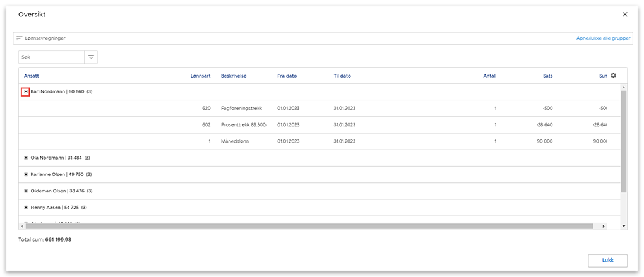Sort by the Lønnsart column header
Screen dimensions: 644x277
tap(200, 76)
